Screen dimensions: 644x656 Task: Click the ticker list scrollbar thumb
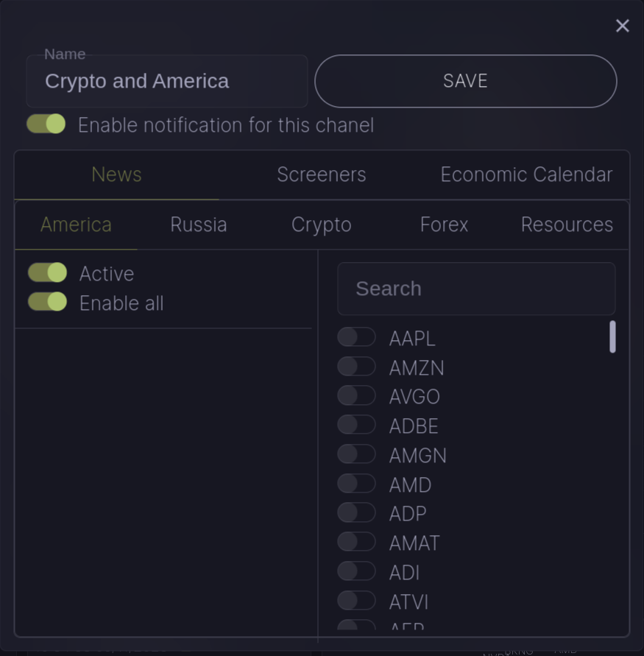(x=612, y=337)
